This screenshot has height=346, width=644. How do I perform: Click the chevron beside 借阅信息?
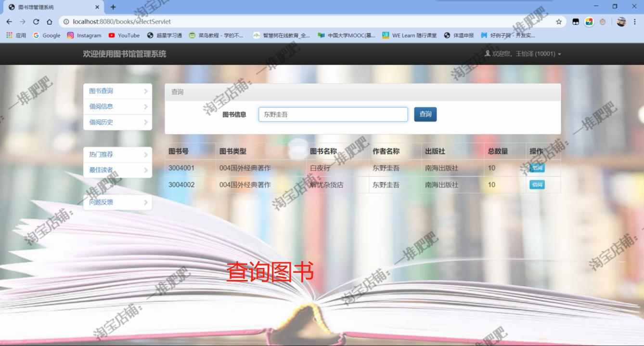pos(146,106)
